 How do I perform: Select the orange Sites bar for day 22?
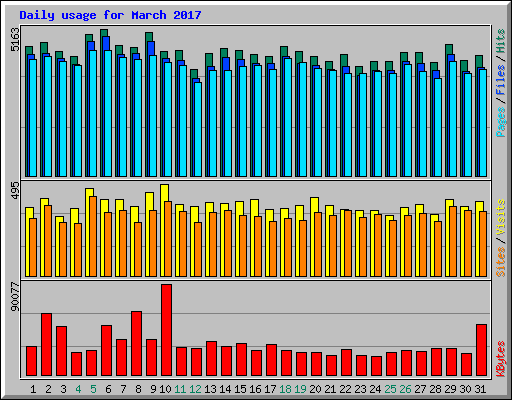click(348, 243)
